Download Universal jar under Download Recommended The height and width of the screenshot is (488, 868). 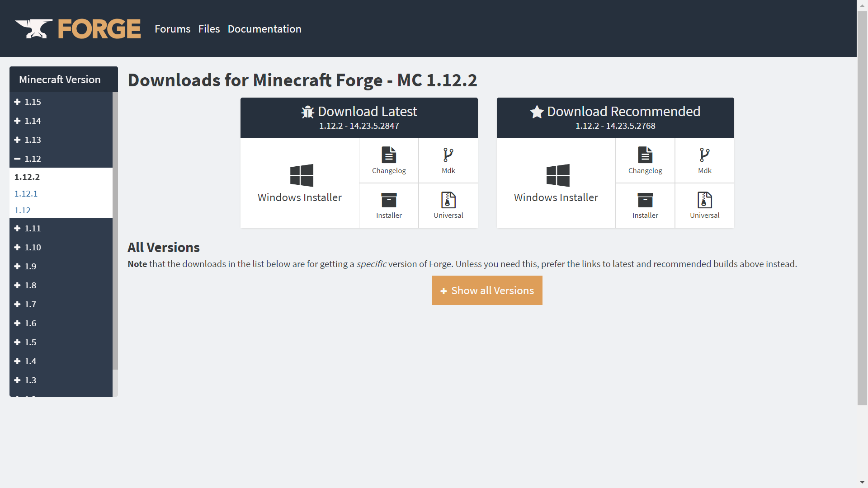704,205
